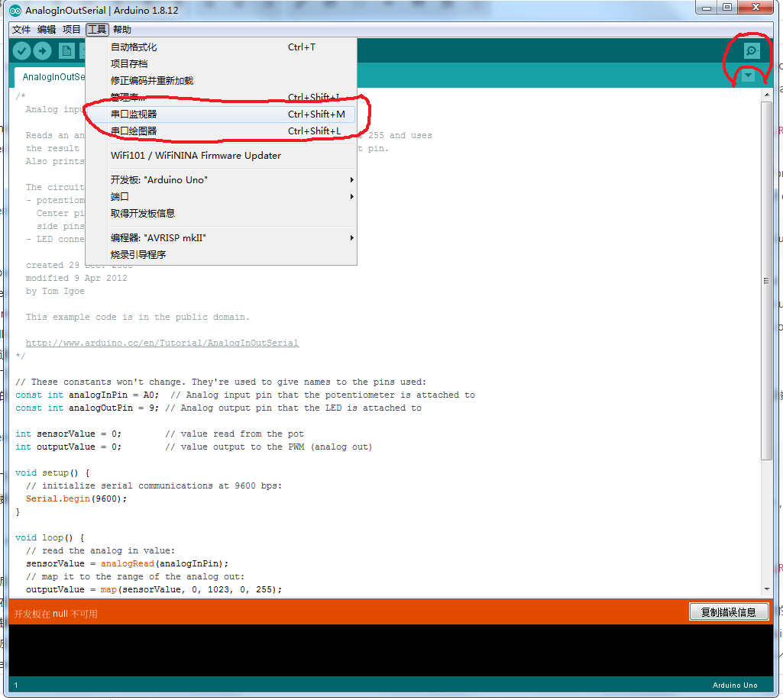Open Serial Monitor magnifier icon in toolbar
The height and width of the screenshot is (700, 783).
pyautogui.click(x=752, y=50)
